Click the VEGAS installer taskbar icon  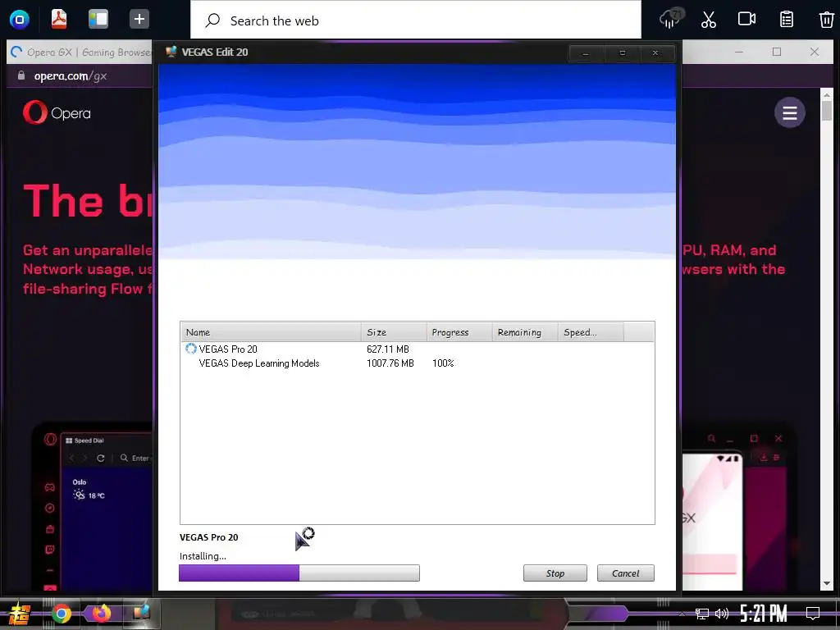pyautogui.click(x=141, y=614)
